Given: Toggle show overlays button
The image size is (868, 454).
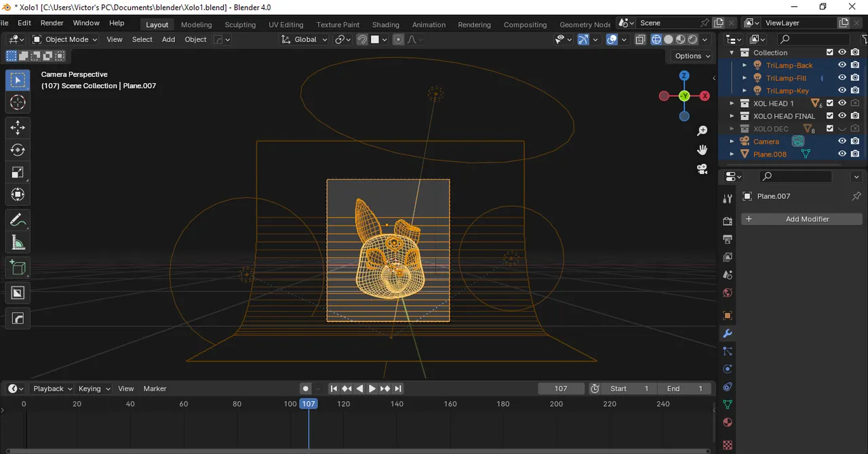Looking at the screenshot, I should pos(612,39).
